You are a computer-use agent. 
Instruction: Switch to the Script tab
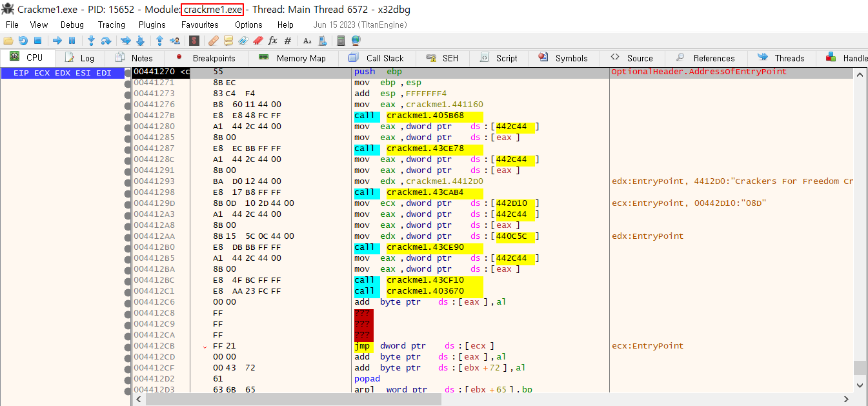coord(499,58)
